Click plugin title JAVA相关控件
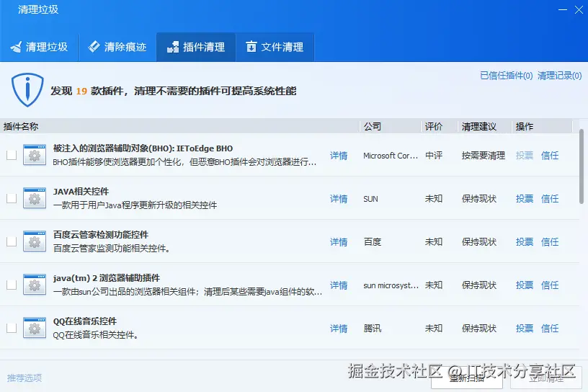Image resolution: width=588 pixels, height=392 pixels. click(x=81, y=191)
